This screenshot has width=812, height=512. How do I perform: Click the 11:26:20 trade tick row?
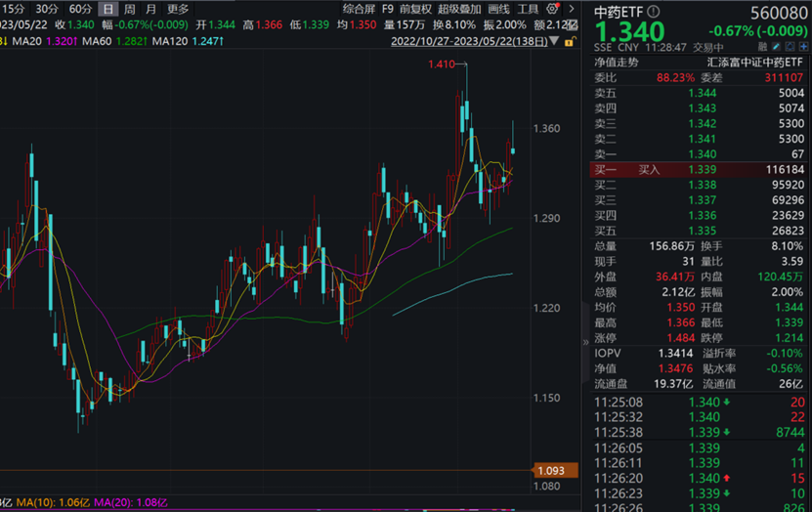699,479
